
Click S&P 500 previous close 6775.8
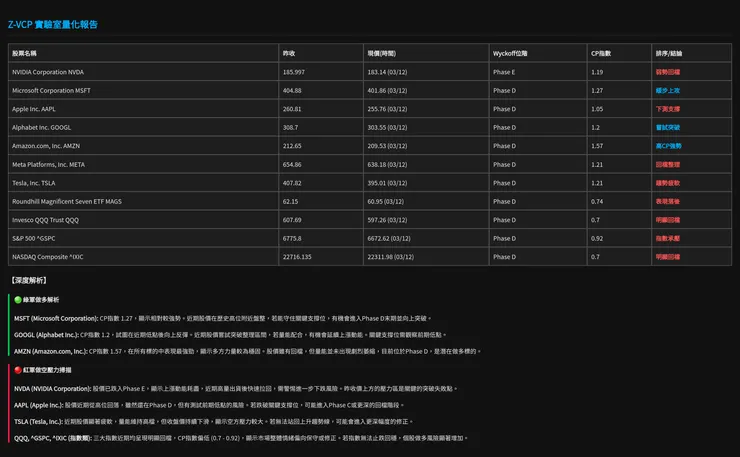coord(292,238)
